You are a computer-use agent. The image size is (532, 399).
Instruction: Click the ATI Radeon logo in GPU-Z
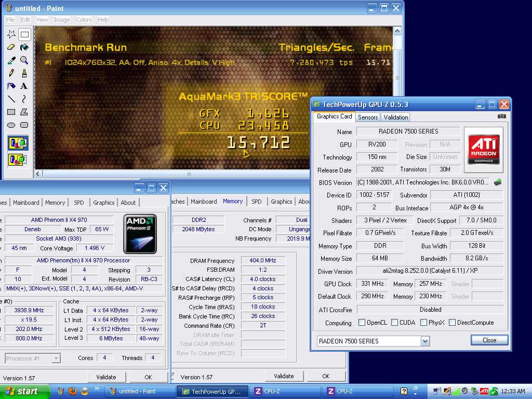coord(484,149)
